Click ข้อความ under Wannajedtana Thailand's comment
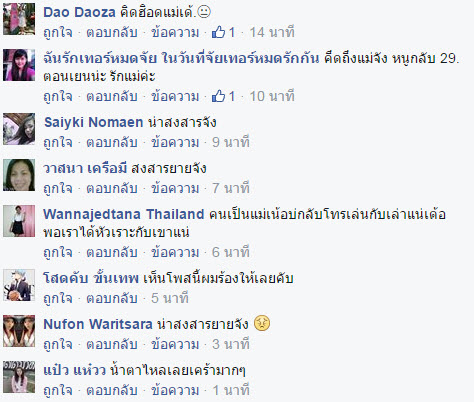This screenshot has width=474, height=402. [175, 252]
